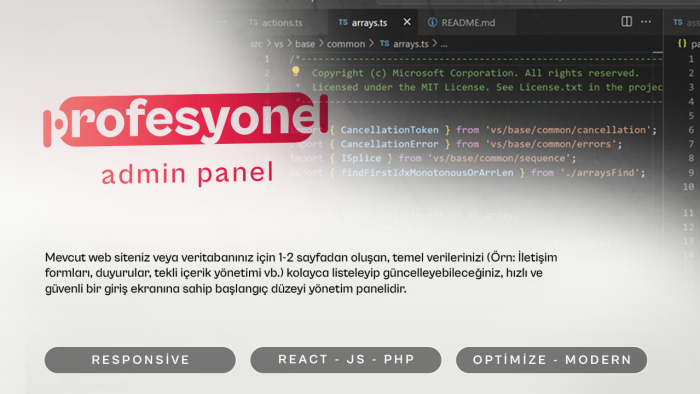Select the 'common' breadcrumb segment
Viewport: 700px width, 394px height.
[x=346, y=44]
